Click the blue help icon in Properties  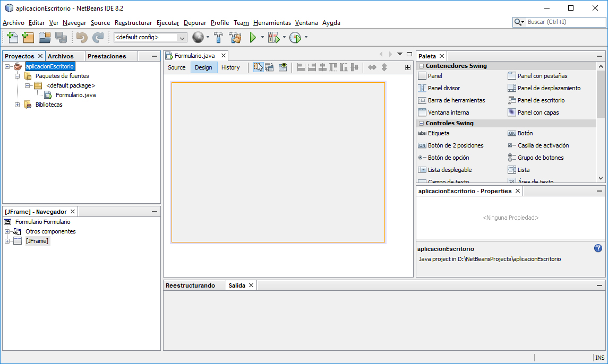point(598,248)
